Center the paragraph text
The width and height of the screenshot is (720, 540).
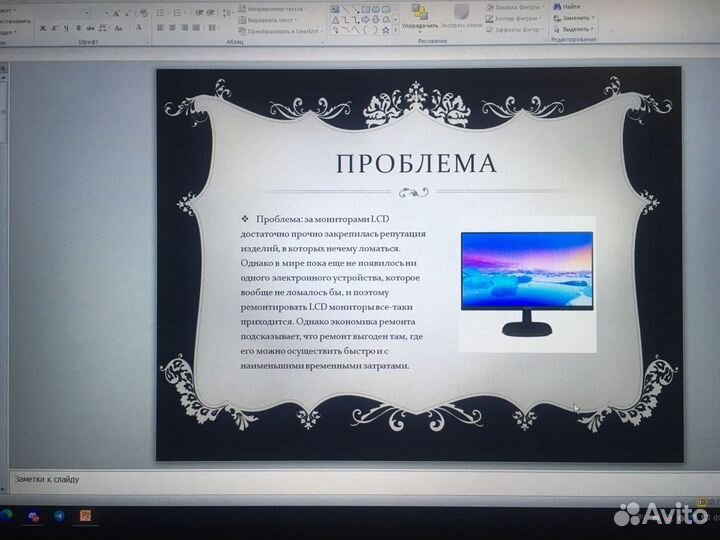172,28
